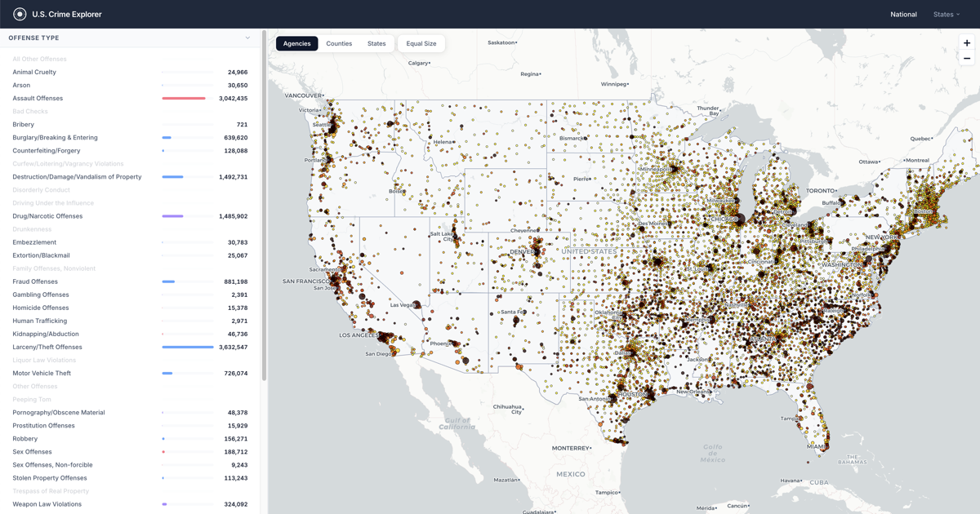Select Drug/Narcotic Offenses
The height and width of the screenshot is (514, 980).
(x=130, y=216)
